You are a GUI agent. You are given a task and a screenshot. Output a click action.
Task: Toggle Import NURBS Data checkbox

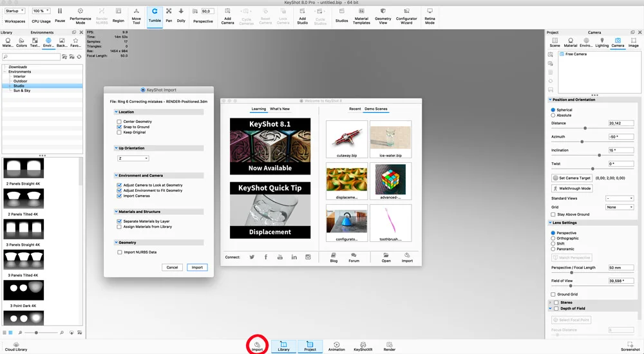120,252
